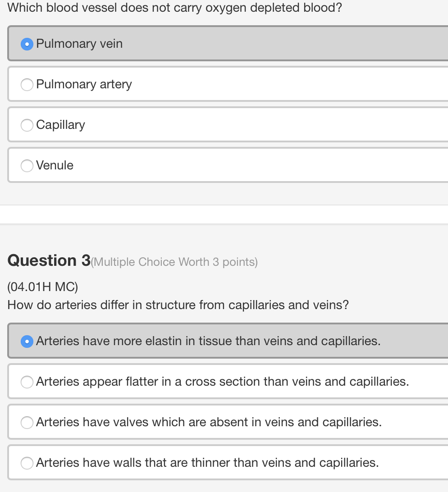The image size is (448, 492).
Task: Choose the Pulmonary artery radio button
Action: point(27,85)
